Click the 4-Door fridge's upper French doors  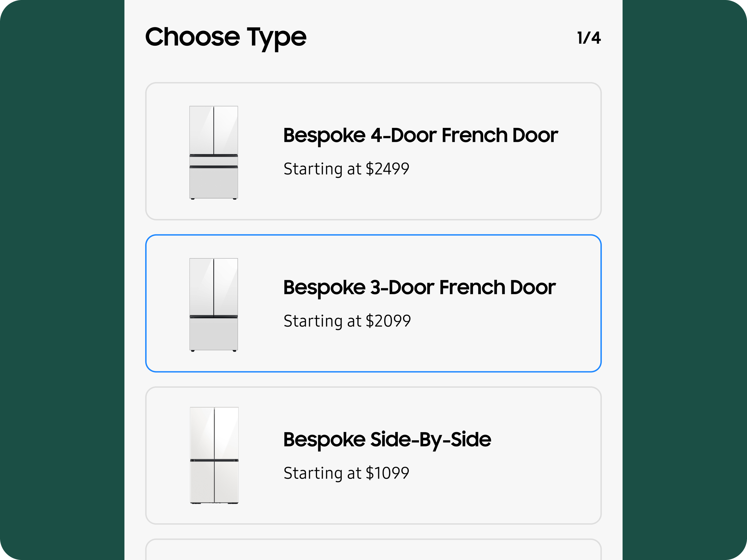pyautogui.click(x=214, y=130)
